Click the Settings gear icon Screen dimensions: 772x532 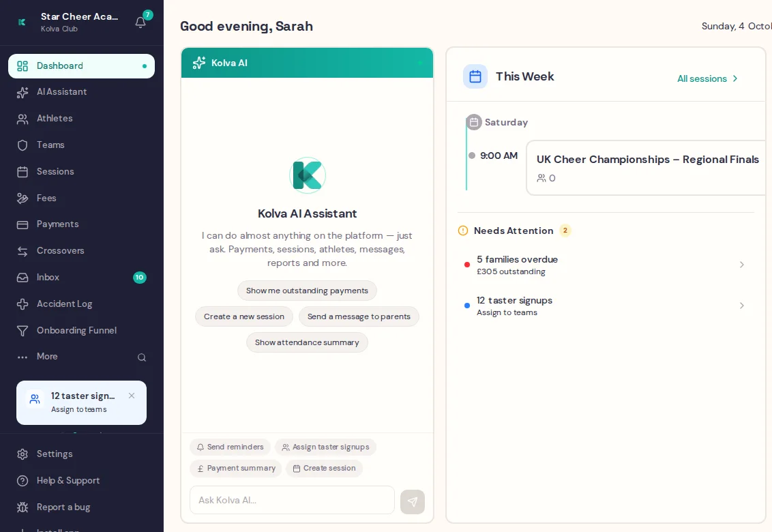22,454
